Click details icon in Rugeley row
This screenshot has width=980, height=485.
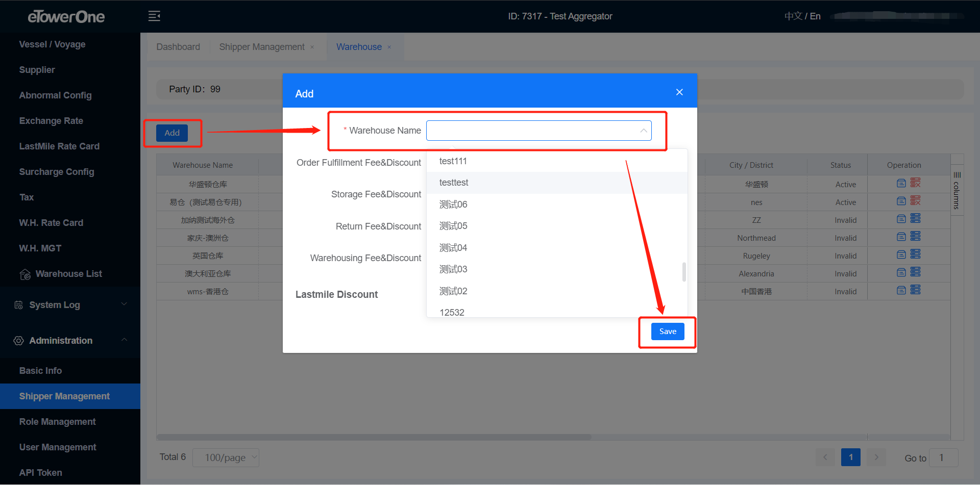[901, 254]
